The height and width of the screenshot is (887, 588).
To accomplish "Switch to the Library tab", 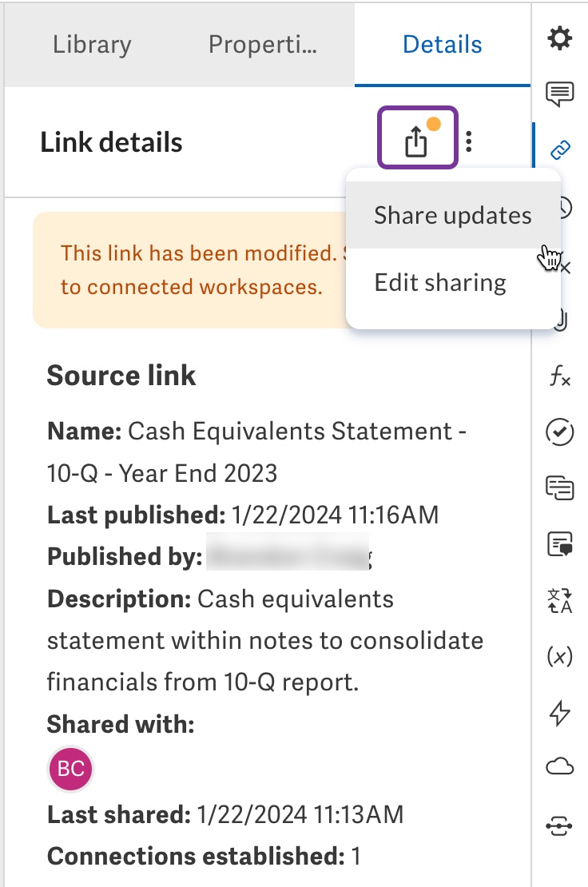I will [92, 44].
